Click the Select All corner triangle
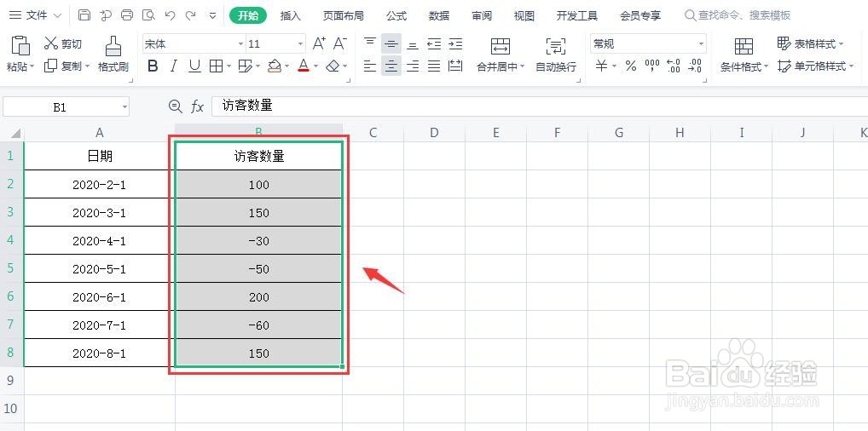Viewport: 868px width, 431px height. click(x=15, y=133)
